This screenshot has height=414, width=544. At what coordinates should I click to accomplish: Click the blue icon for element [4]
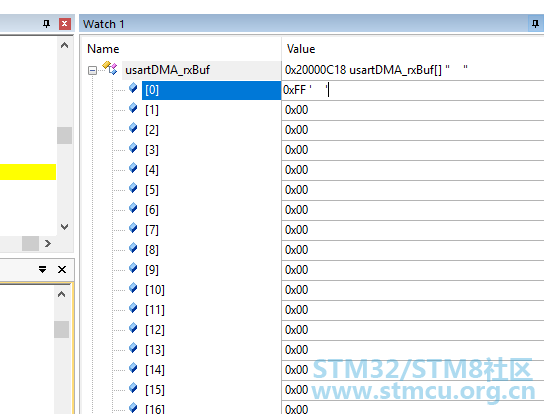[x=133, y=168]
